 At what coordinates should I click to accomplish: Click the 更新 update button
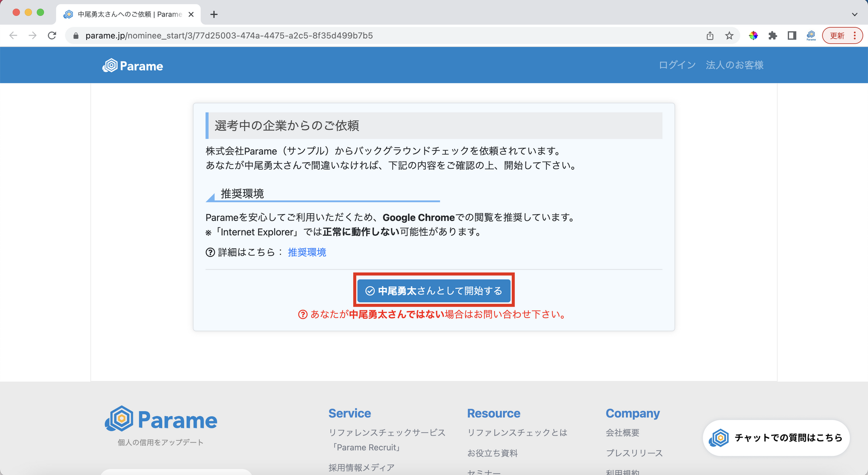(837, 36)
